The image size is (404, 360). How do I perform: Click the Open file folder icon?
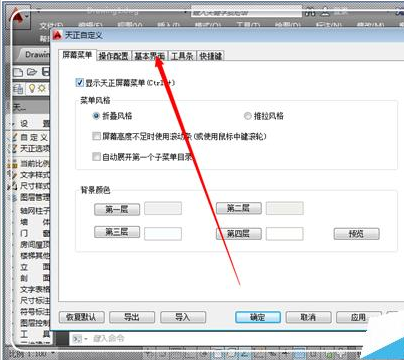(x=32, y=72)
